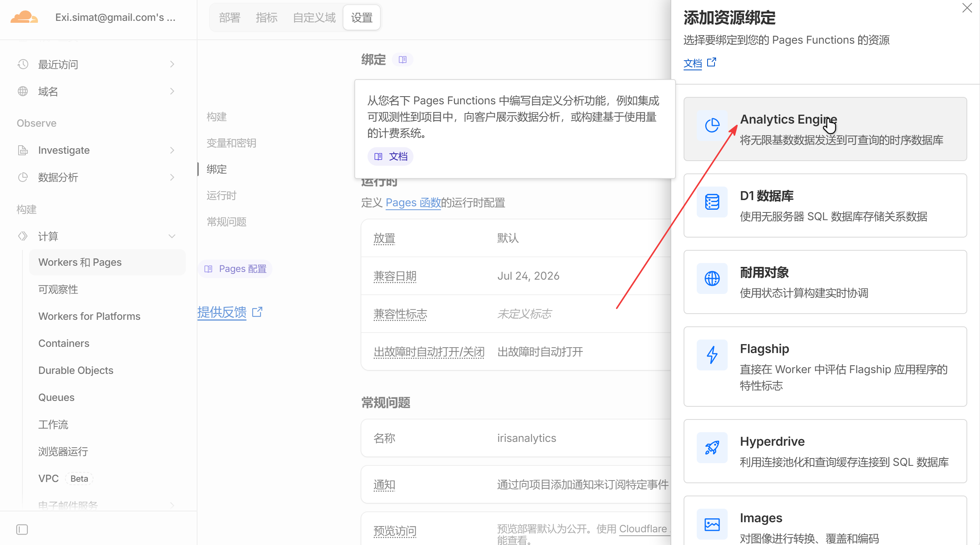Open Workers 和 Pages in sidebar
The height and width of the screenshot is (545, 980).
click(107, 262)
